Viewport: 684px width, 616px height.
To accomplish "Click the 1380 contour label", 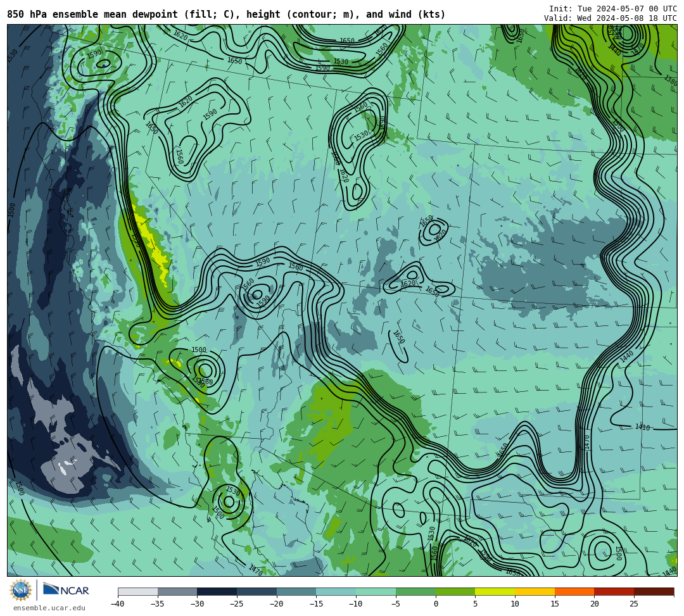I will click(671, 80).
